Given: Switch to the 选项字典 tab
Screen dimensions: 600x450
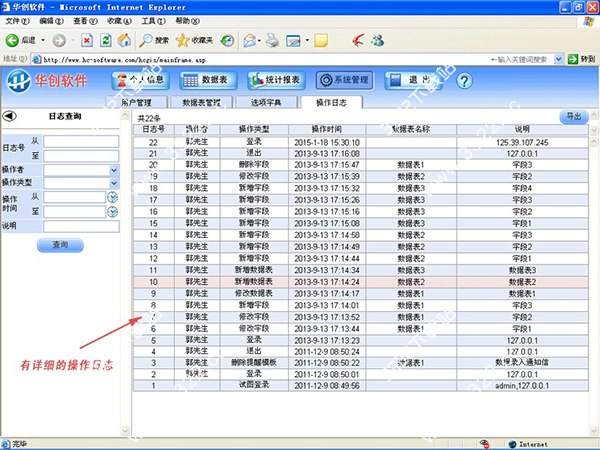Looking at the screenshot, I should (265, 102).
